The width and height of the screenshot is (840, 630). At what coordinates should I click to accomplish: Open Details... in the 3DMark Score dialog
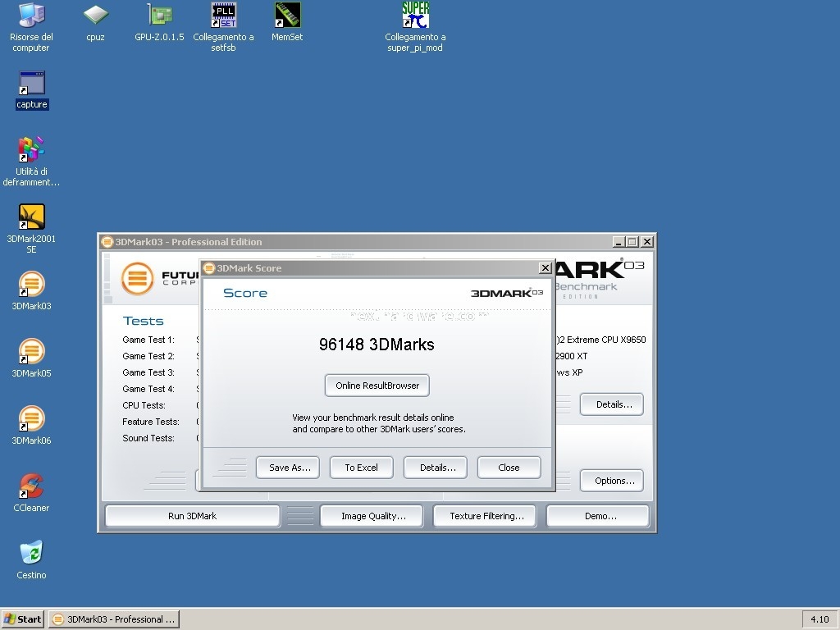tap(436, 468)
